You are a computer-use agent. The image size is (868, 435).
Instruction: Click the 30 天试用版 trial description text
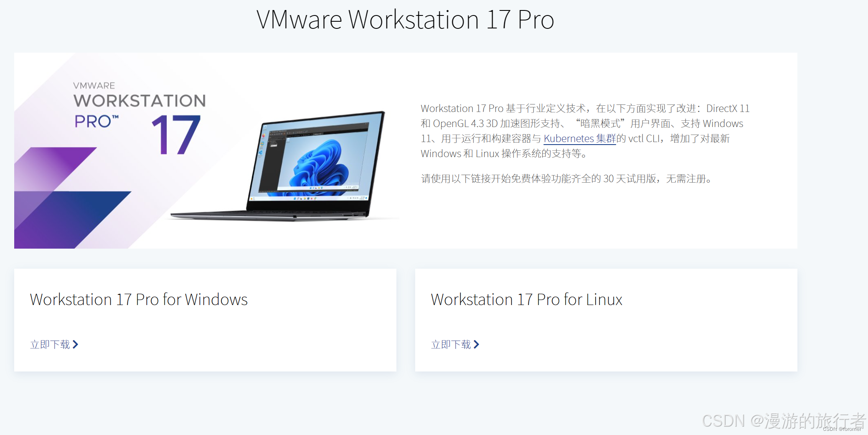[x=566, y=178]
